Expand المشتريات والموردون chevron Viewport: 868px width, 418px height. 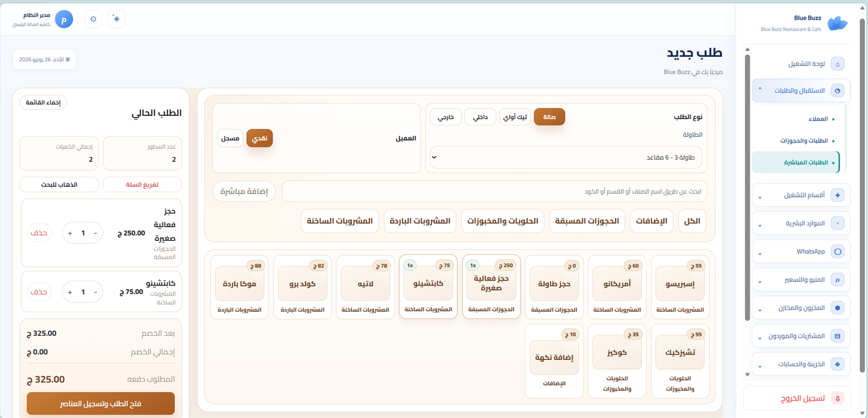tap(760, 338)
